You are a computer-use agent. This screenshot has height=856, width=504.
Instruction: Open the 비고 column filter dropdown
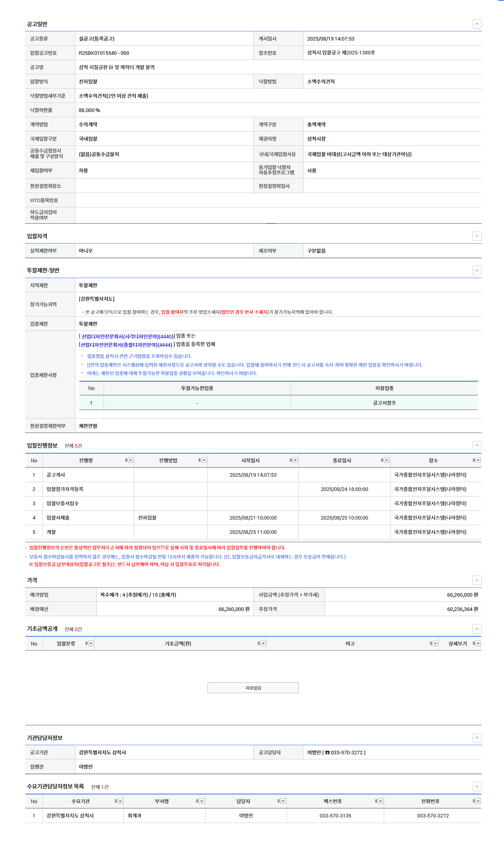tap(436, 643)
